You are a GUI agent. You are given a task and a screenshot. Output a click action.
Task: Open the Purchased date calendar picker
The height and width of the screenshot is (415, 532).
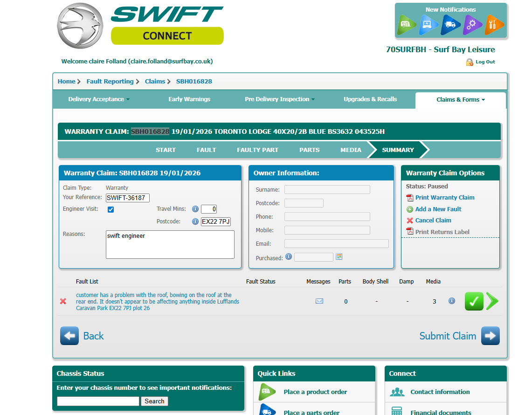(339, 256)
